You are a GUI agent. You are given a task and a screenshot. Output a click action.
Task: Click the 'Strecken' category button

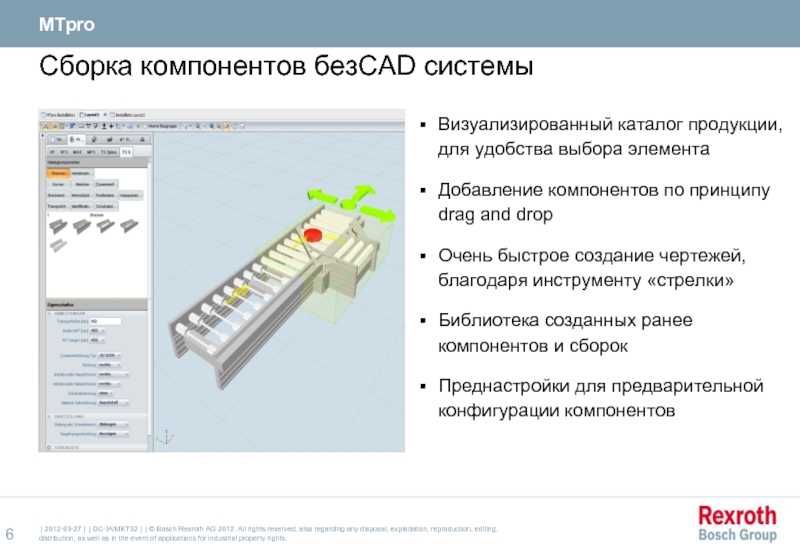pos(58,173)
